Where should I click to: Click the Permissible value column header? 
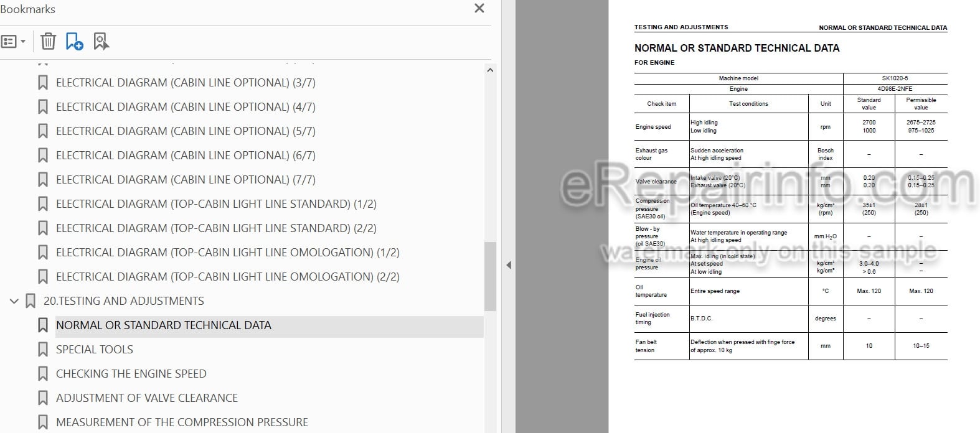click(x=921, y=104)
